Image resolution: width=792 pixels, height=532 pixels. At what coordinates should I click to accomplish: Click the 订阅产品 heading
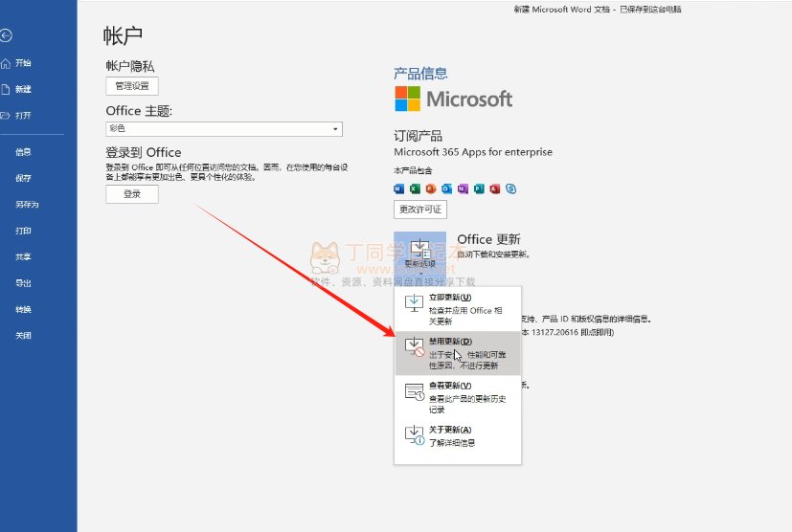click(418, 136)
